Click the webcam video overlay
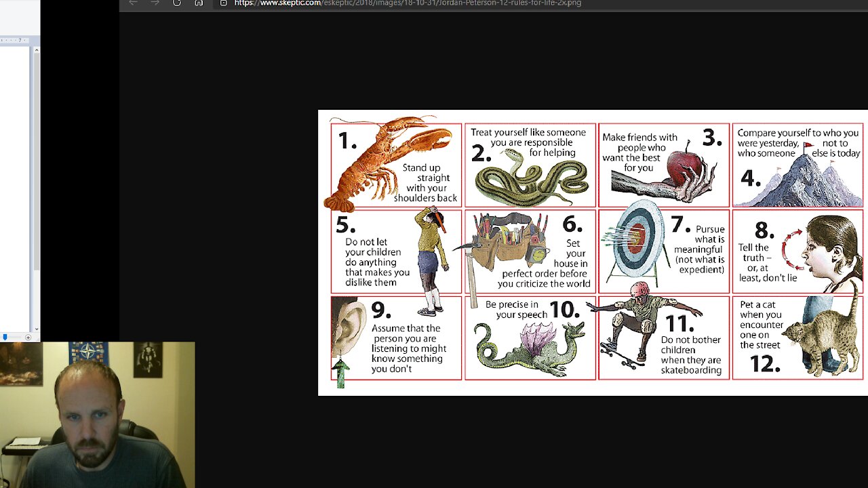Image resolution: width=868 pixels, height=488 pixels. 98,415
